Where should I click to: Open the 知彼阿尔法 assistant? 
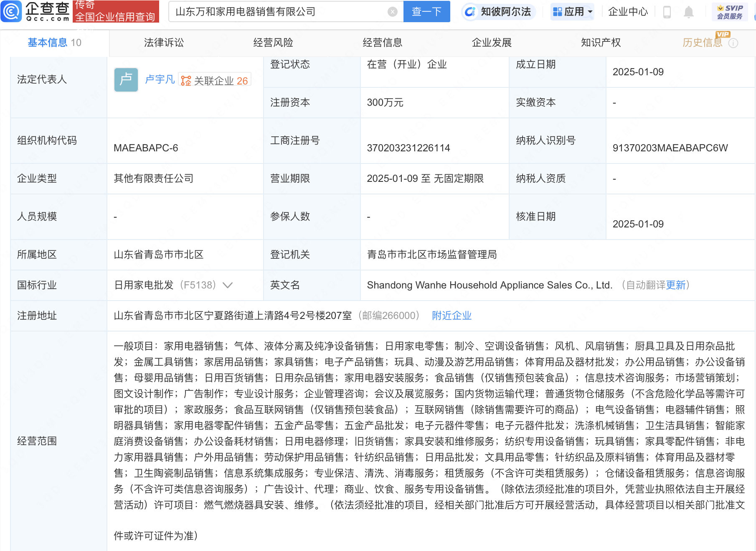[x=498, y=11]
